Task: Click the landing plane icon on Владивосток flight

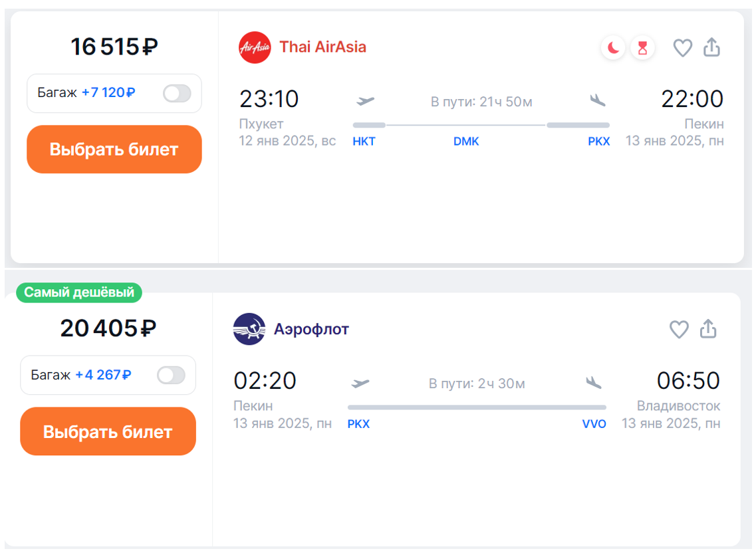Action: [x=594, y=383]
